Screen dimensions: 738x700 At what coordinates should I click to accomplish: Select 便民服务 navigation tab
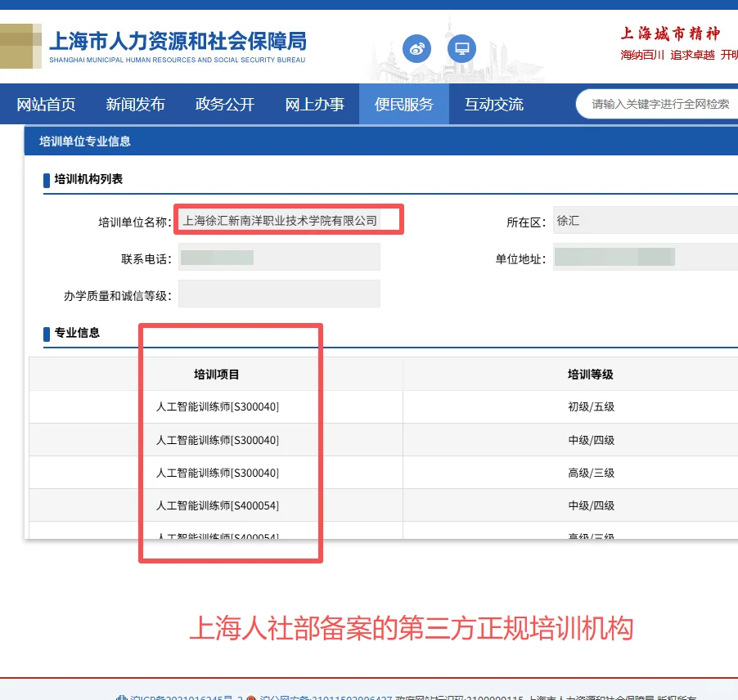click(x=404, y=104)
